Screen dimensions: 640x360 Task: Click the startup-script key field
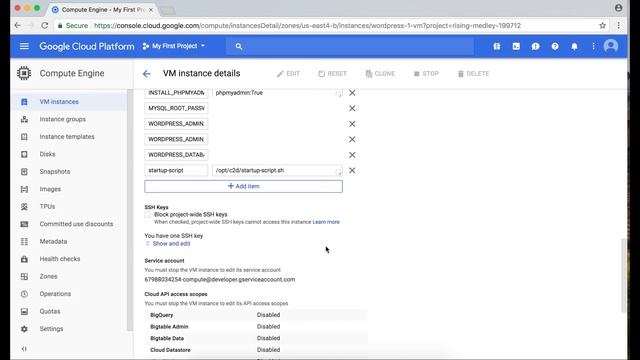click(x=176, y=171)
